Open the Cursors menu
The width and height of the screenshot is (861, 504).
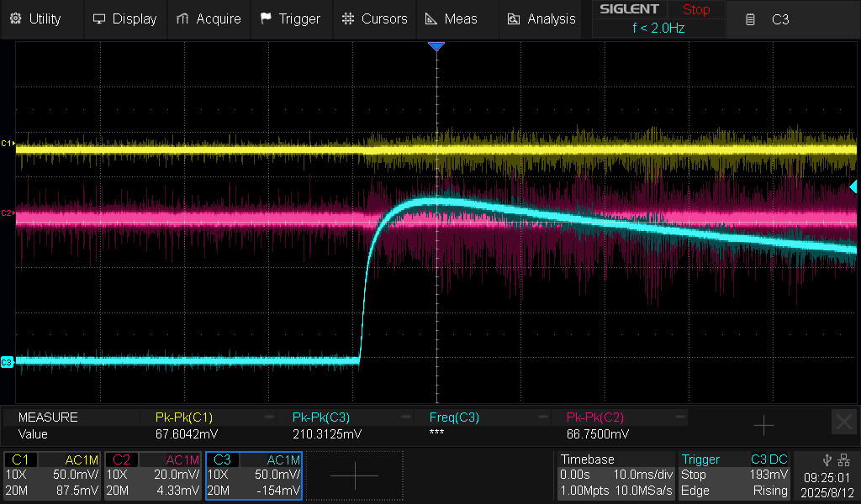pos(375,18)
